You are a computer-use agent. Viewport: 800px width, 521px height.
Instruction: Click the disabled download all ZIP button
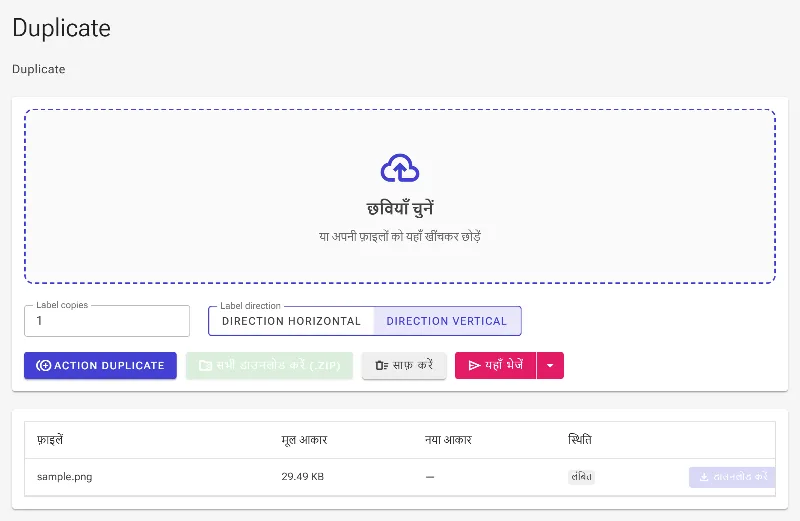click(x=269, y=365)
